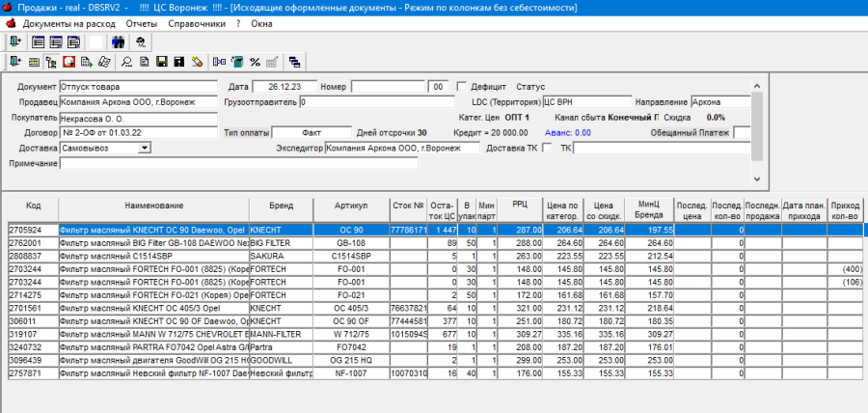Toggle the Доставка ТК checkbox
The width and height of the screenshot is (868, 413).
click(547, 148)
